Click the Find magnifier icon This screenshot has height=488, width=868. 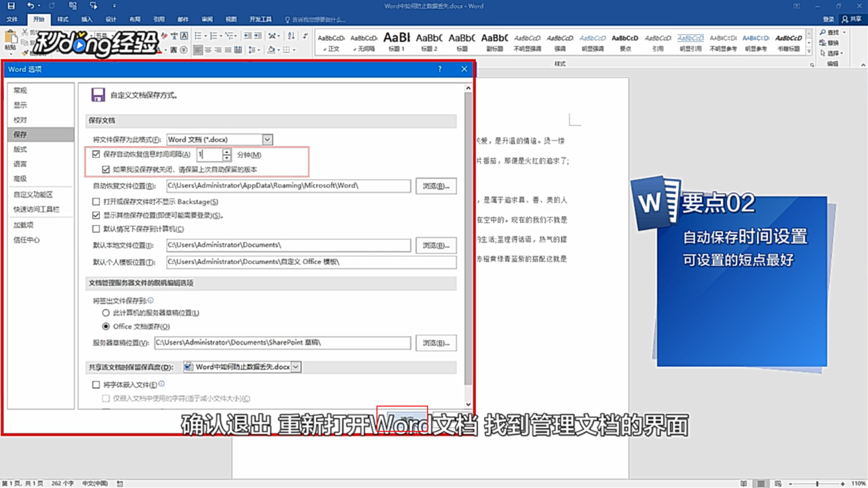[823, 33]
